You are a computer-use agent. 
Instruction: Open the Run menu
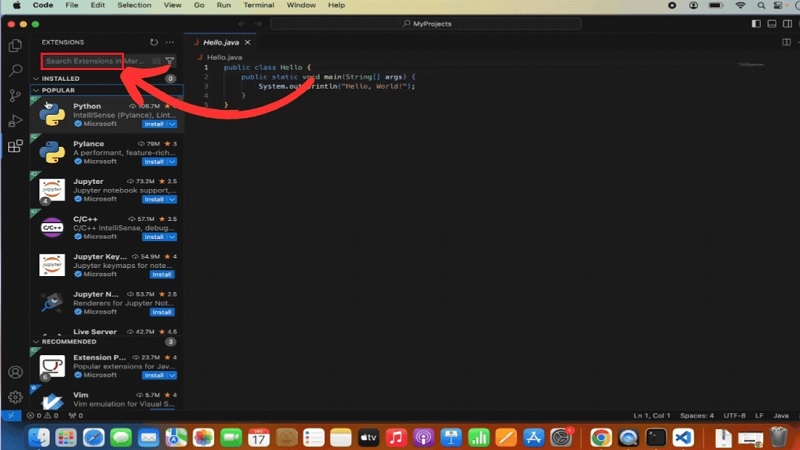click(223, 5)
